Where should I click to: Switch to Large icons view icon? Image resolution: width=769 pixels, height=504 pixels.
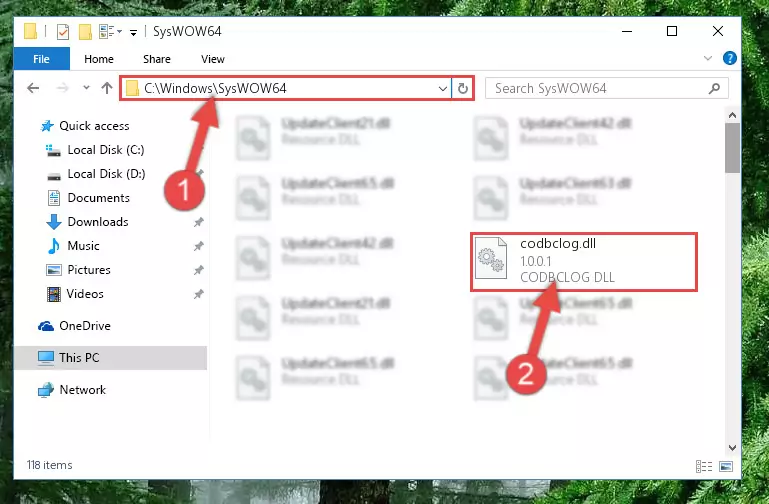point(726,466)
